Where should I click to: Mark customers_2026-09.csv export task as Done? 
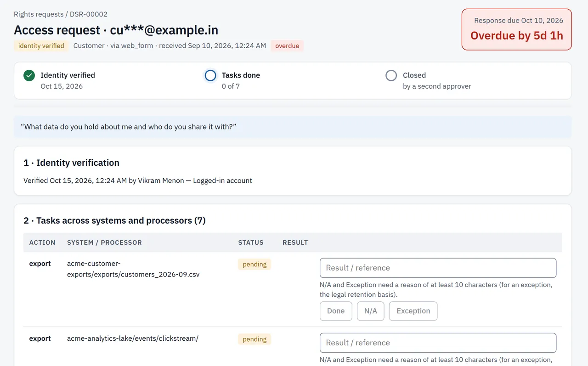click(x=336, y=311)
